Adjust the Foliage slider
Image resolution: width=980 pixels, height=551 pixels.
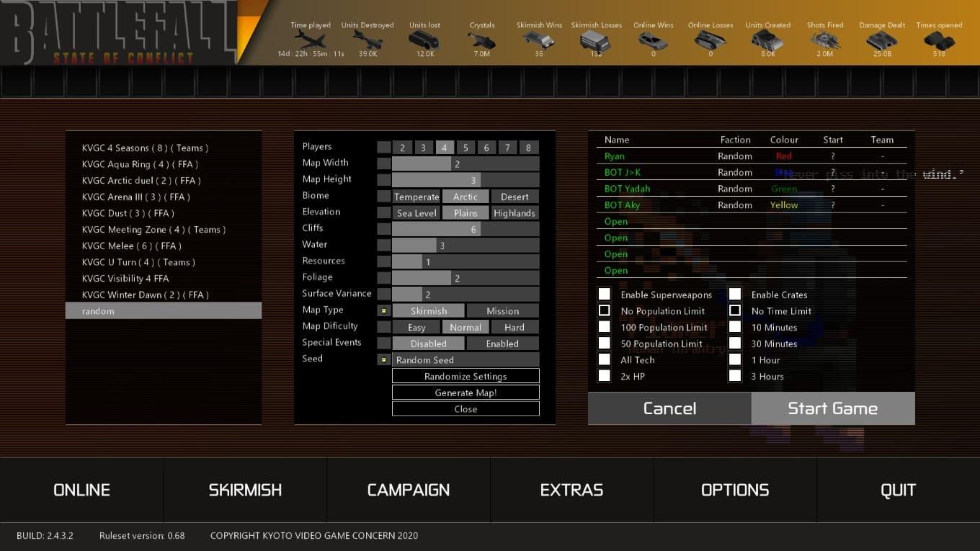tap(465, 278)
